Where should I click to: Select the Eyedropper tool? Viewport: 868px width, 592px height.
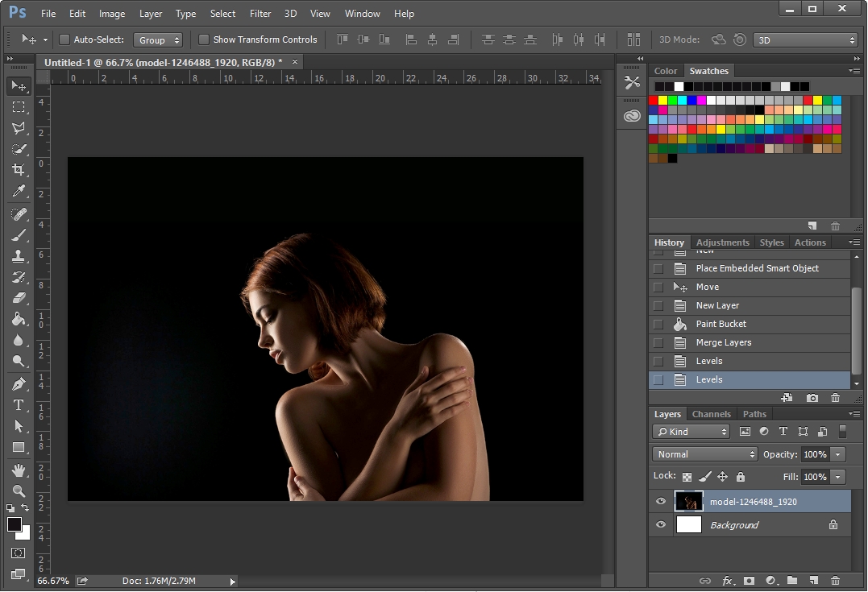pos(19,192)
